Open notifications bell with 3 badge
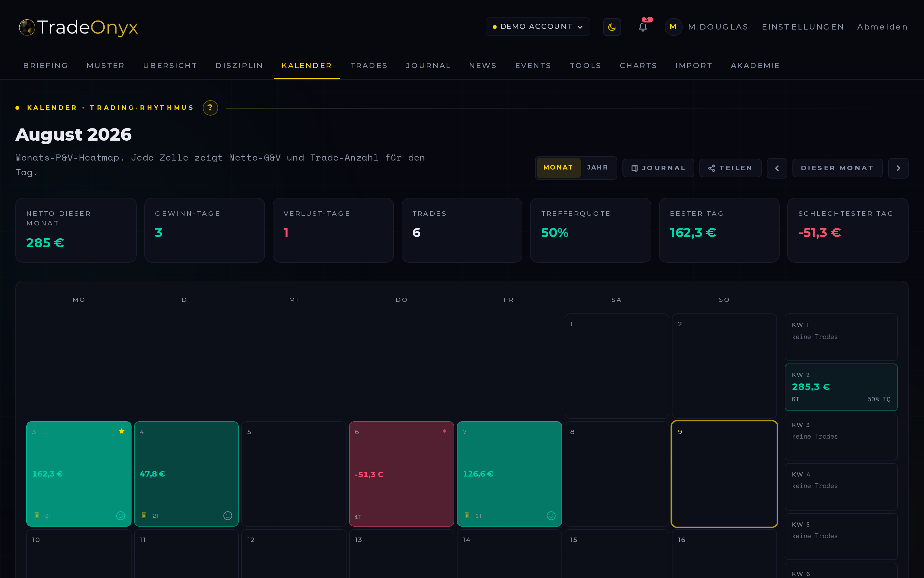Screen dimensions: 924x578 coord(643,27)
